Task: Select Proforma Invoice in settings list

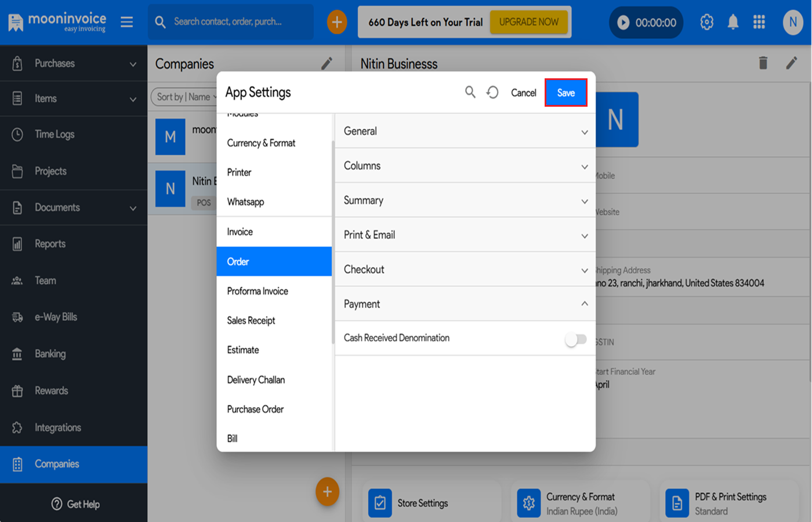Action: tap(274, 291)
